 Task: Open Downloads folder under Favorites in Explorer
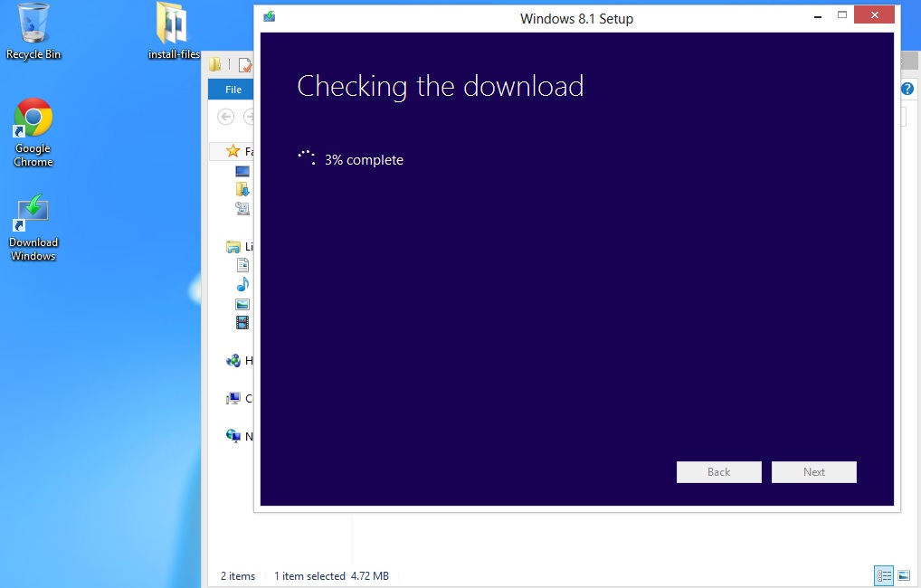pos(242,189)
